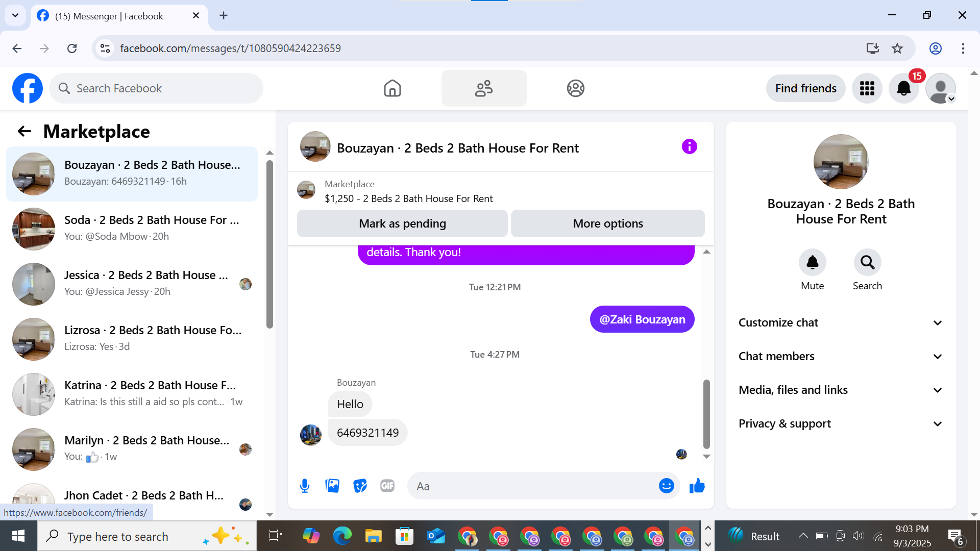Click the @Zaki Bouzayan mention bubble
Viewport: 980px width, 551px height.
642,319
